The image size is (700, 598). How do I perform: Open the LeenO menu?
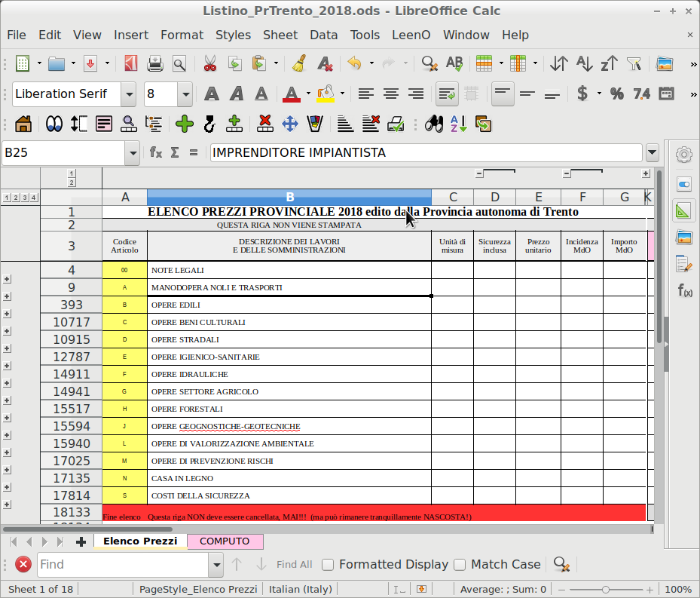(x=411, y=35)
